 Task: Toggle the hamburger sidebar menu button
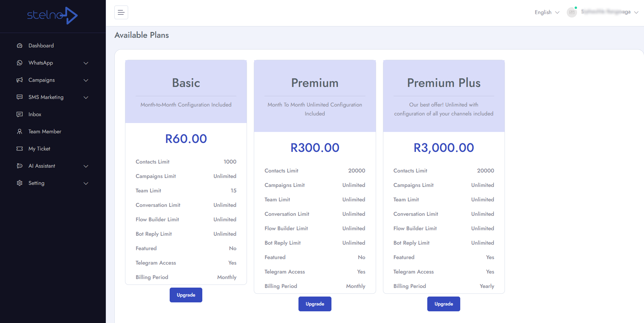(121, 12)
